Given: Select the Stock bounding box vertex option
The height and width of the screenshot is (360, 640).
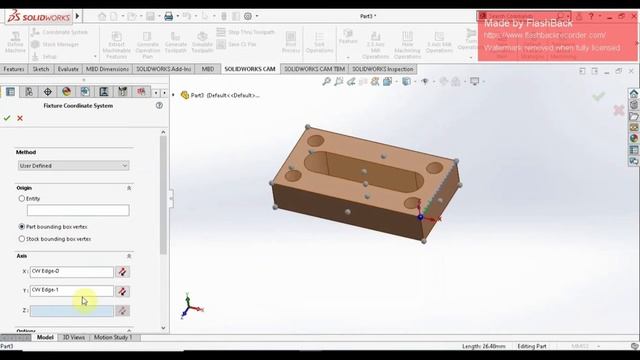Looking at the screenshot, I should coord(22,239).
